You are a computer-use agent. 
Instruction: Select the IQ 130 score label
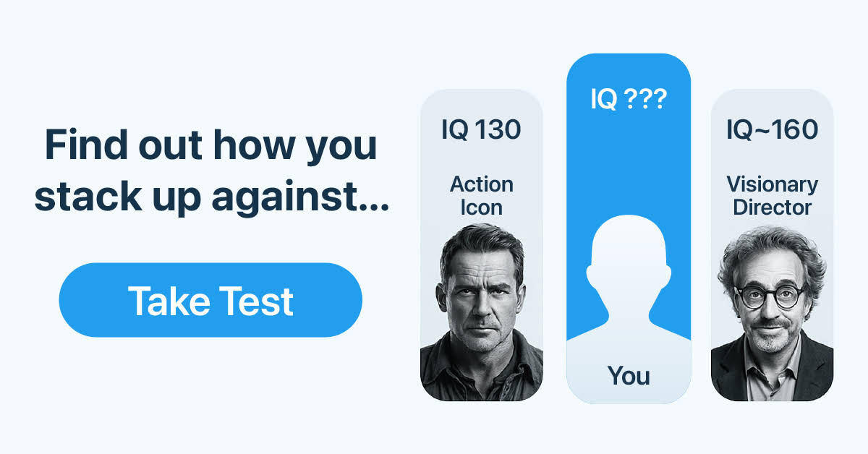(481, 130)
